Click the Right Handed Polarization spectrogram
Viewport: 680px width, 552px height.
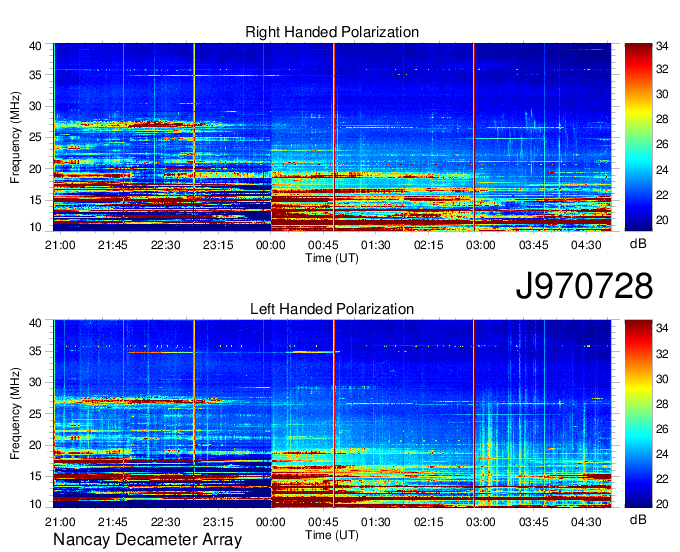coord(332,137)
